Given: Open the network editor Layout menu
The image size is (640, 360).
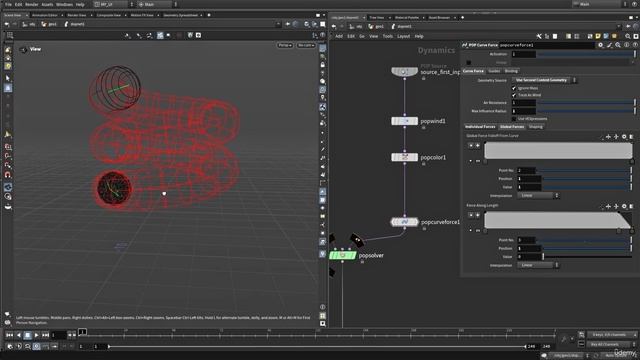Looking at the screenshot, I should point(403,36).
